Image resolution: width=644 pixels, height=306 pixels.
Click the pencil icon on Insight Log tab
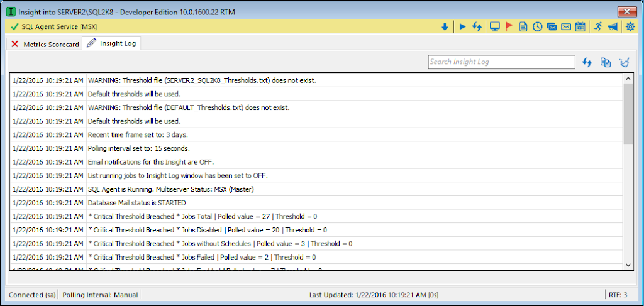click(92, 43)
